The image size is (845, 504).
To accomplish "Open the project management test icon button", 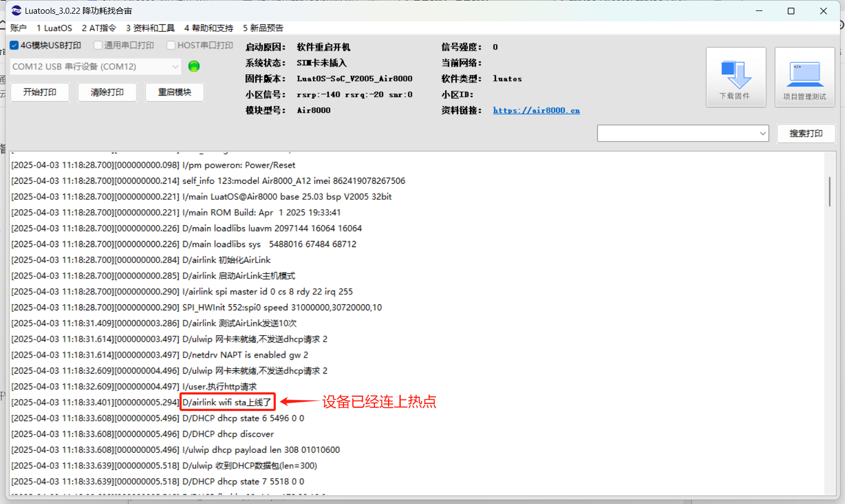I will point(804,77).
